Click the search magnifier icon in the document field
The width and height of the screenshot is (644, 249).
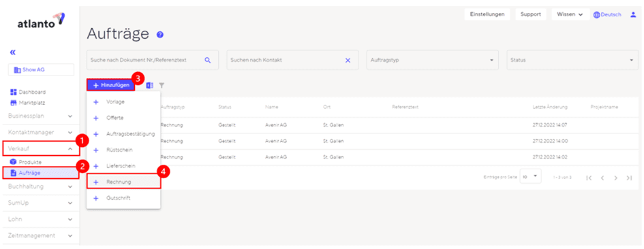coord(208,61)
